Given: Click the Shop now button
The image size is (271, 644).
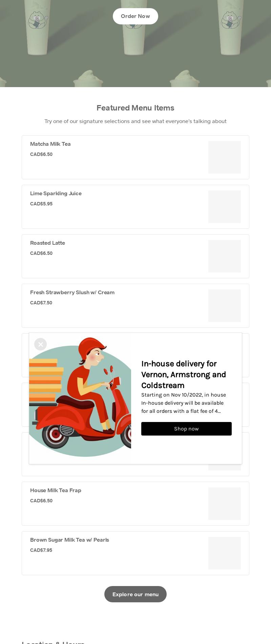Looking at the screenshot, I should 186,429.
